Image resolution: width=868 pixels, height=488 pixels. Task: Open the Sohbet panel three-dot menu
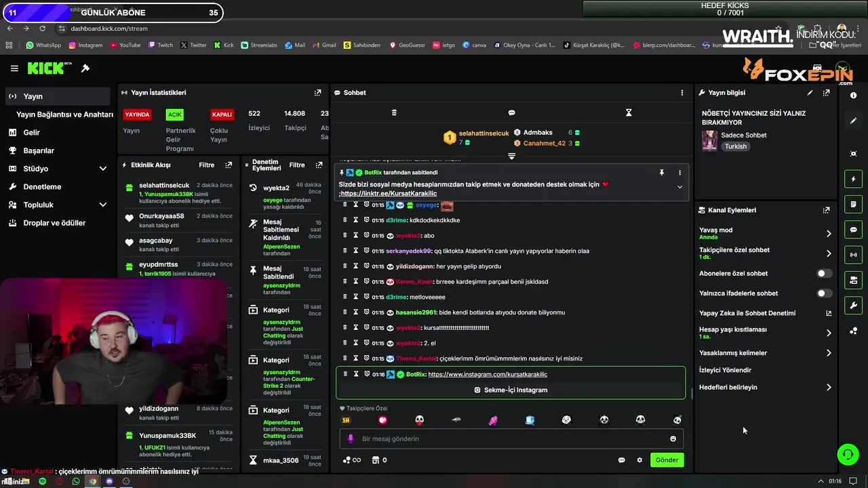[682, 93]
